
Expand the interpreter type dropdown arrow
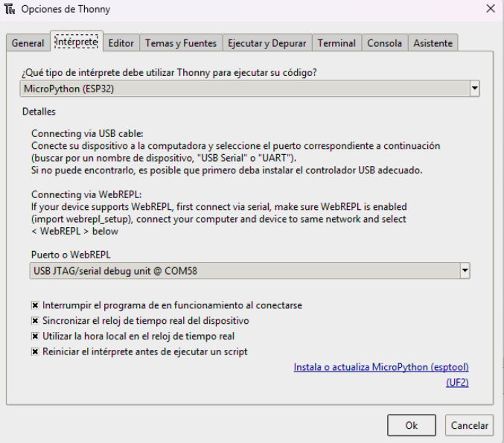(474, 89)
